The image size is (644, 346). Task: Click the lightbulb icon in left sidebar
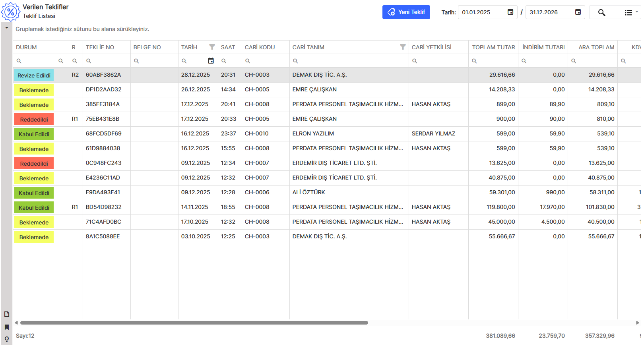pos(7,339)
